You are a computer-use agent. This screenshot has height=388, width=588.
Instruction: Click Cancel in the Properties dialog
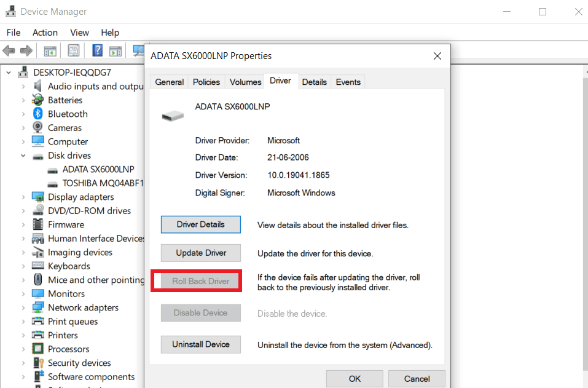417,379
